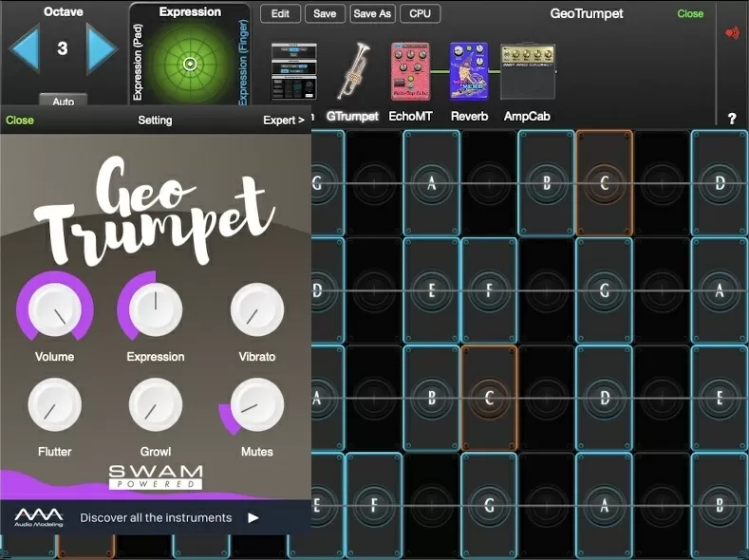Play the A pad in top row
This screenshot has height=560, width=749.
431,183
